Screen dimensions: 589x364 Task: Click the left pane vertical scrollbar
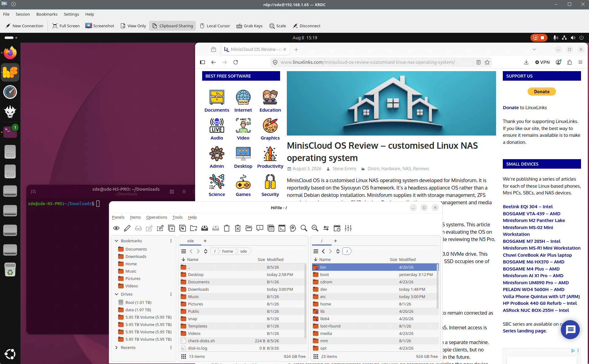point(306,301)
